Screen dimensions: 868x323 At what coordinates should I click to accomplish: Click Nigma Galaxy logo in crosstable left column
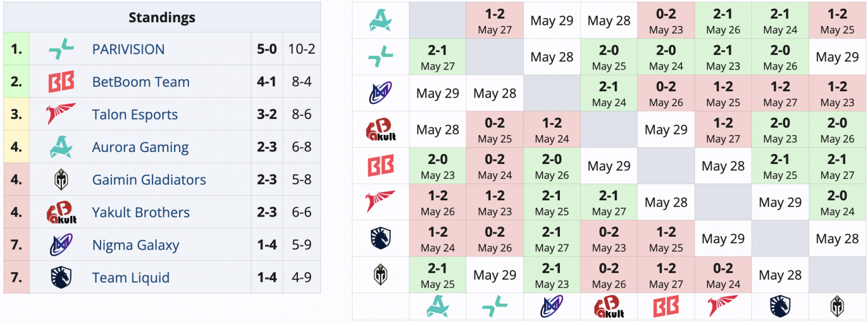(381, 93)
